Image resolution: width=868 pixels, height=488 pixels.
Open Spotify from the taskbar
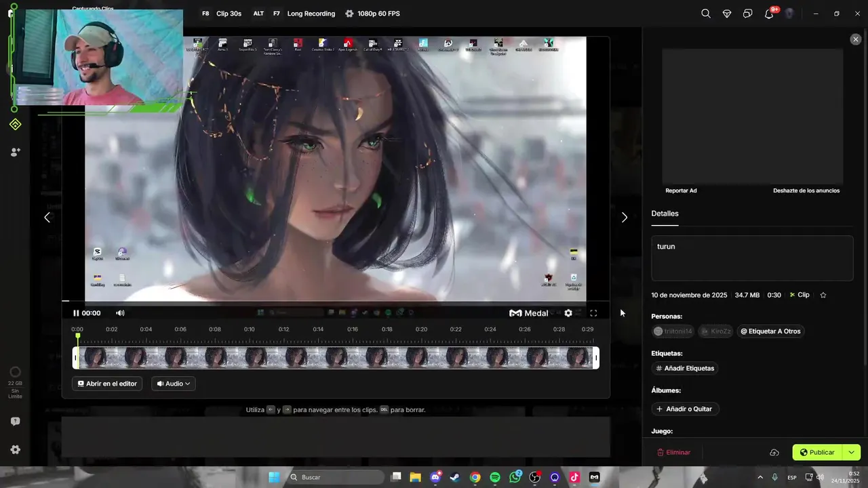(x=495, y=477)
